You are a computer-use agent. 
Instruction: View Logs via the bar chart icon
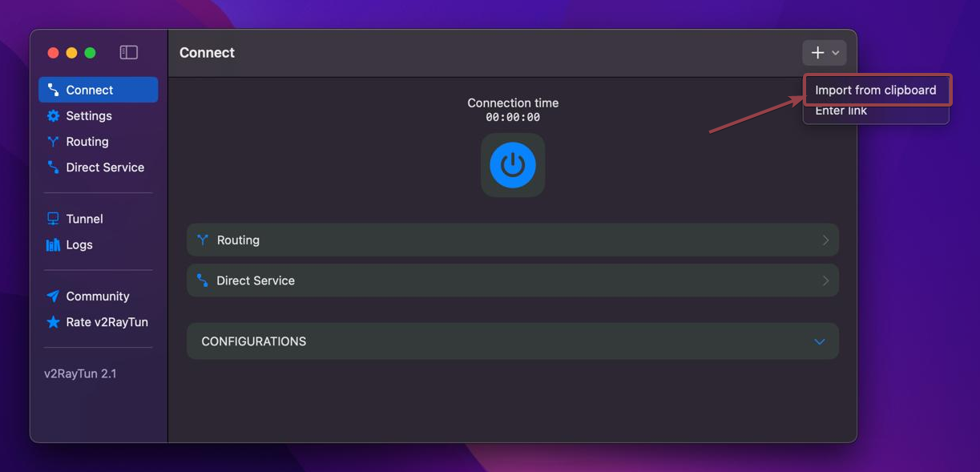click(x=52, y=244)
